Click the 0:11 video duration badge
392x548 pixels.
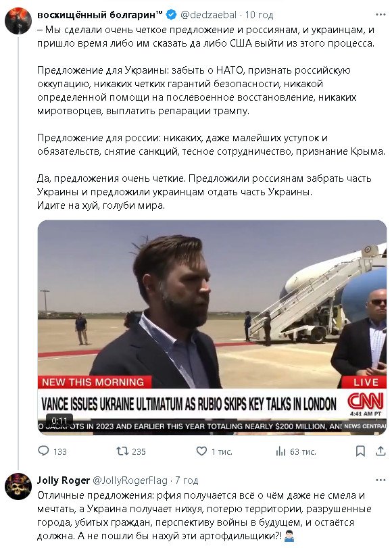pyautogui.click(x=59, y=420)
